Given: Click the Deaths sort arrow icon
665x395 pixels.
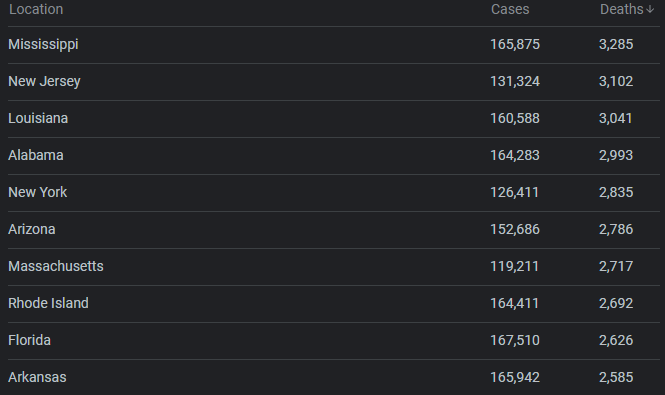Looking at the screenshot, I should pyautogui.click(x=650, y=9).
